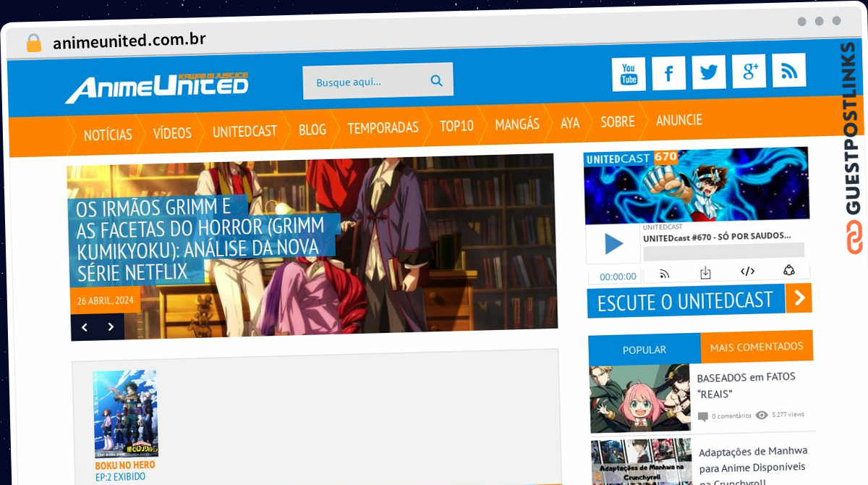Open the Temporadas menu
This screenshot has height=485, width=868.
383,127
